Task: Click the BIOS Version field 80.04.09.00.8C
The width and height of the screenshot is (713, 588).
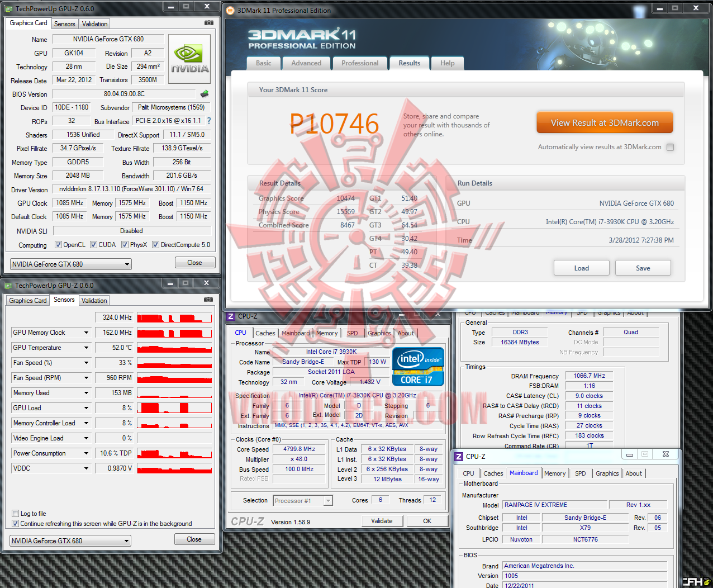Action: tap(125, 94)
